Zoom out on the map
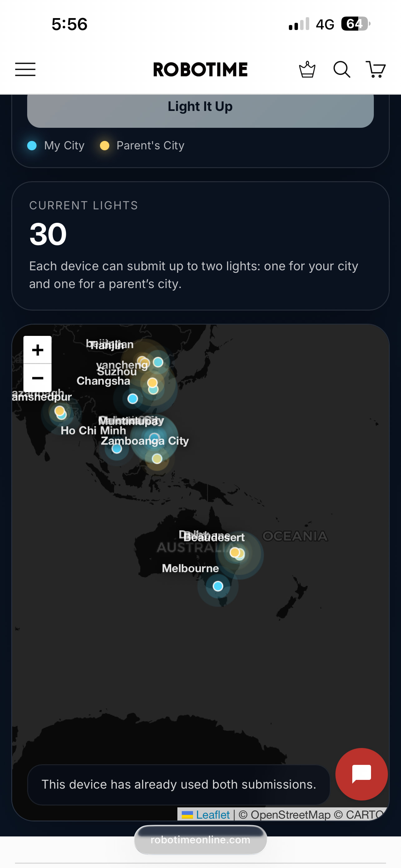This screenshot has width=401, height=868. 37,378
